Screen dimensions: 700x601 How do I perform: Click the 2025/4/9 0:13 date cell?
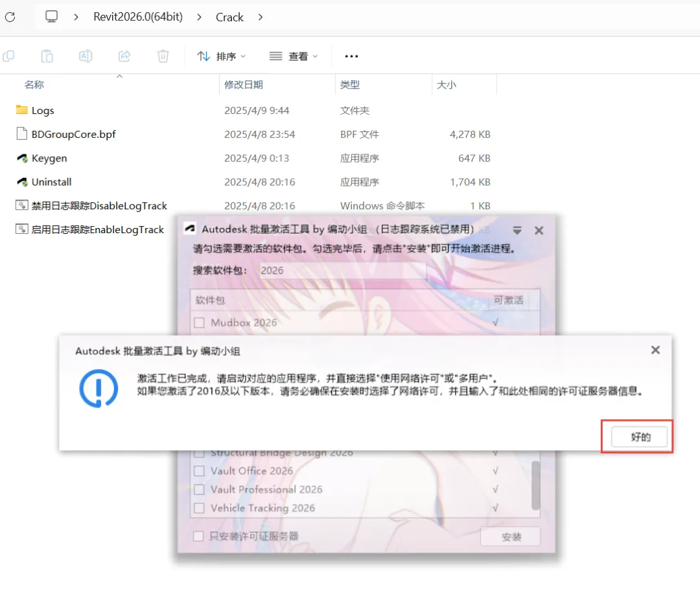click(257, 159)
